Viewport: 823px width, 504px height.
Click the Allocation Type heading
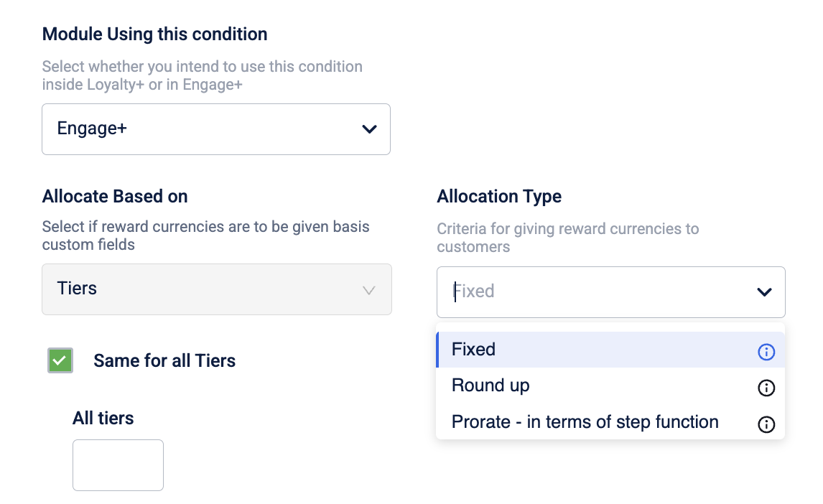click(x=499, y=196)
